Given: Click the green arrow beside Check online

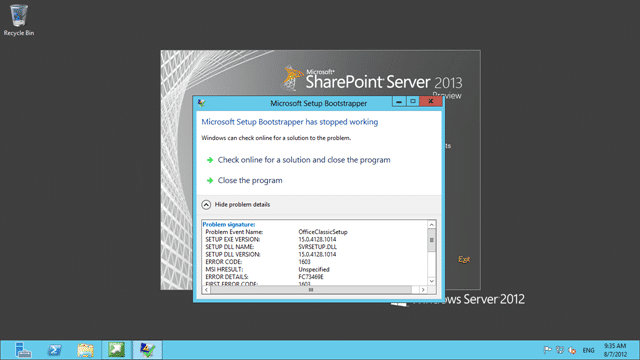Looking at the screenshot, I should [x=210, y=160].
